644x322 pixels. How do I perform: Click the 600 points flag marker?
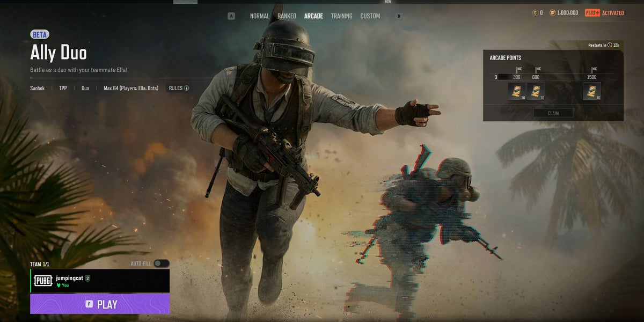point(538,70)
